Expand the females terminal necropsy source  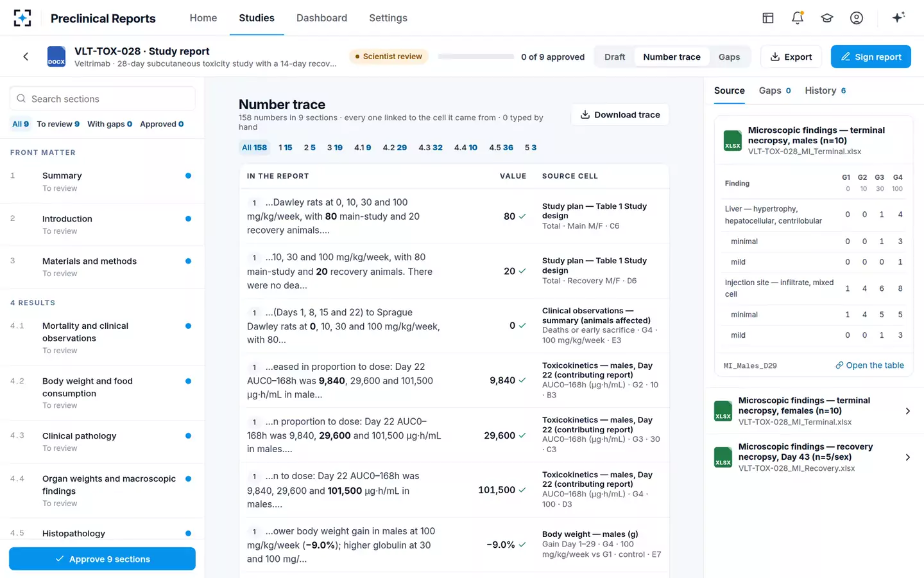(x=907, y=411)
